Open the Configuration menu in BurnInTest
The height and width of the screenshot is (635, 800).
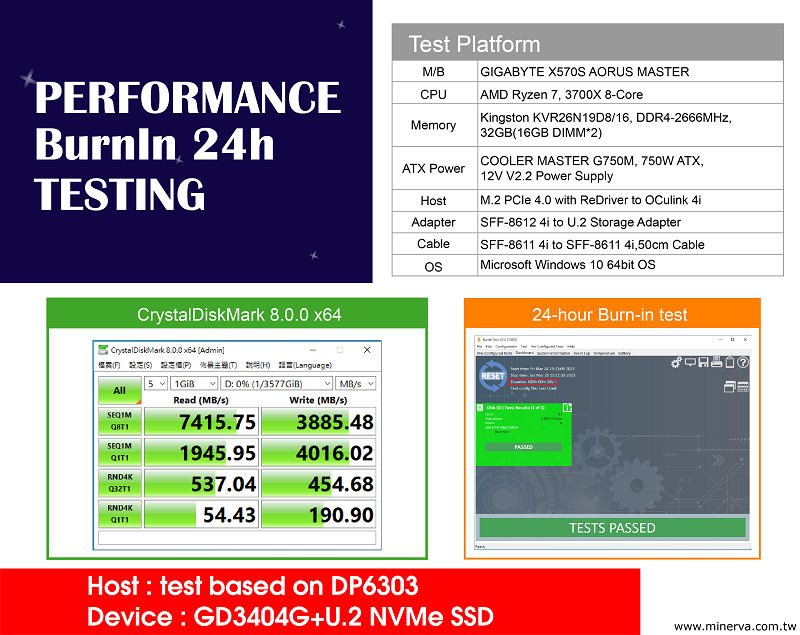(506, 346)
